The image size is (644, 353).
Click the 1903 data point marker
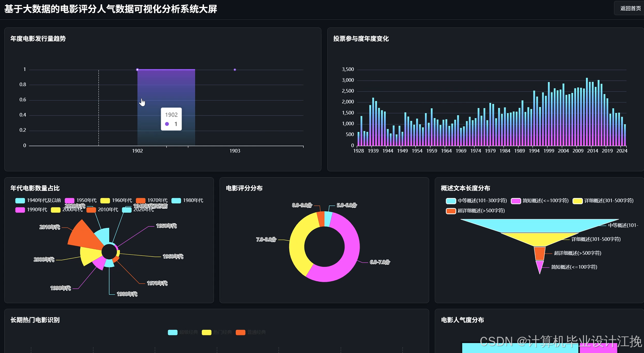[x=235, y=70]
